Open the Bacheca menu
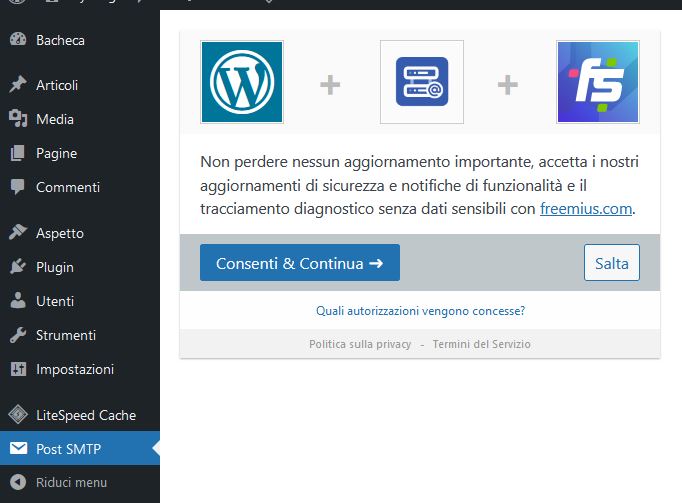The width and height of the screenshot is (682, 503). tap(80, 40)
